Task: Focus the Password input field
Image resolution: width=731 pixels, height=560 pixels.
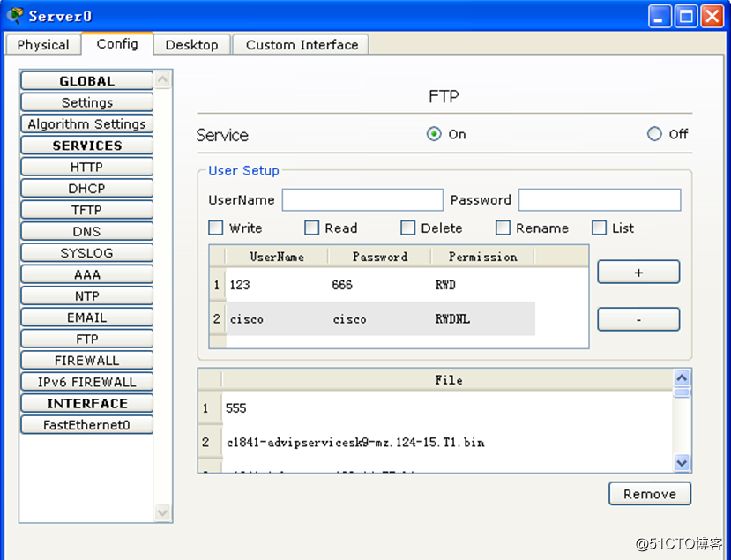Action: click(x=599, y=199)
